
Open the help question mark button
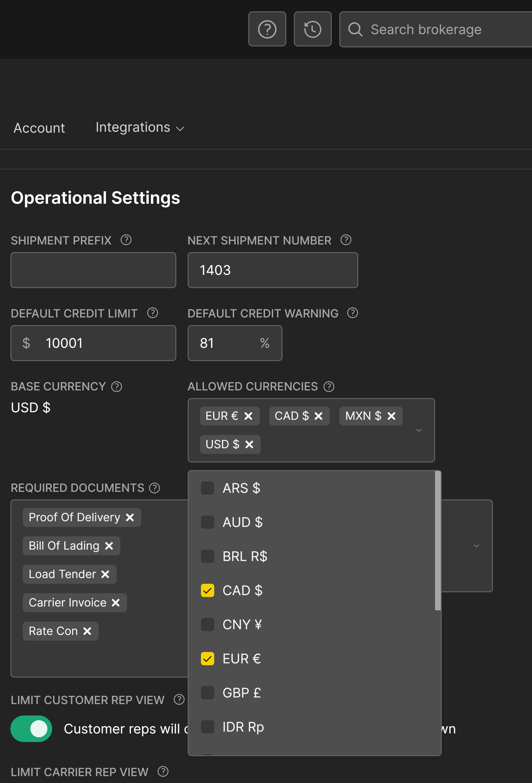click(x=267, y=29)
